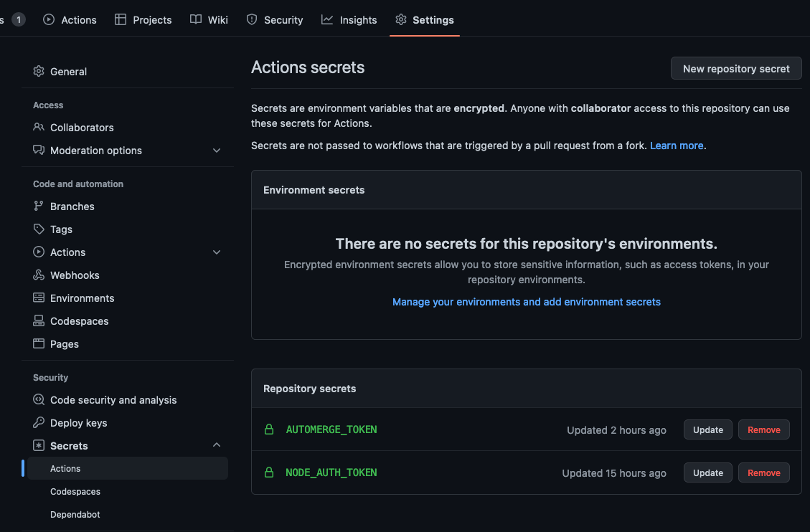Image resolution: width=810 pixels, height=532 pixels.
Task: Click 'Updated 2 hours ago' text
Action: [616, 430]
